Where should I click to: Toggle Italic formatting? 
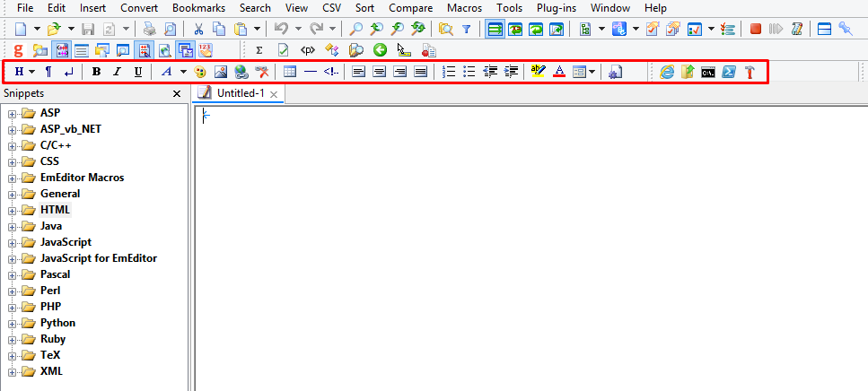(117, 72)
